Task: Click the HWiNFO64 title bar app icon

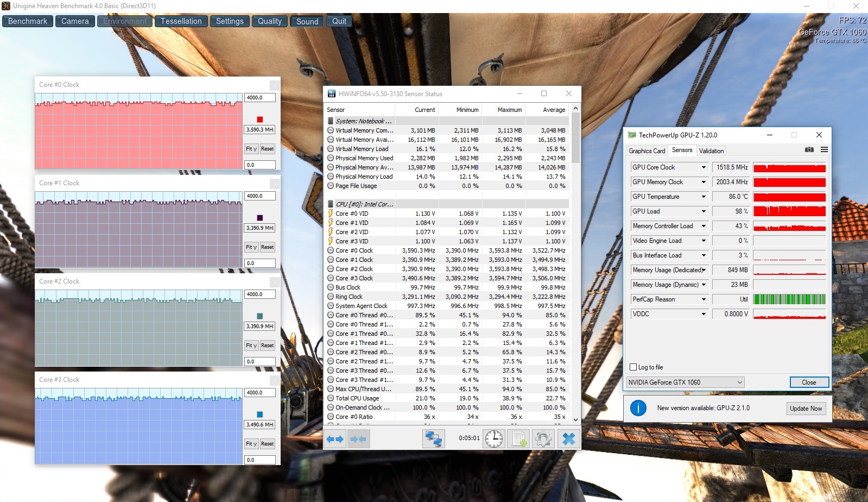Action: tap(331, 93)
